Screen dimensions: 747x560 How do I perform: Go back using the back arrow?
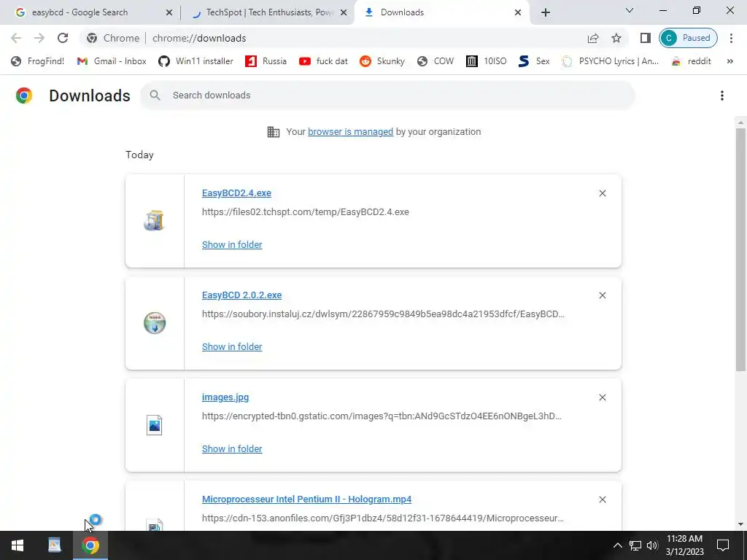point(16,38)
